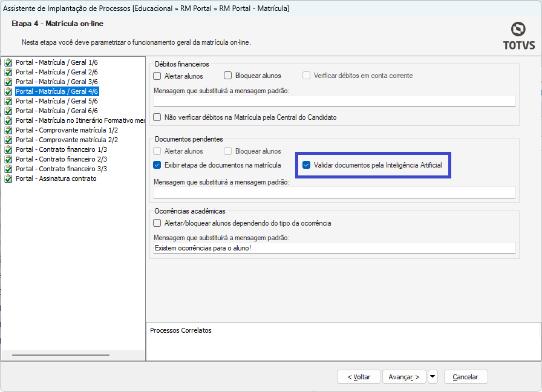Click the checkmark icon beside Itinerário Formativo

pos(8,120)
